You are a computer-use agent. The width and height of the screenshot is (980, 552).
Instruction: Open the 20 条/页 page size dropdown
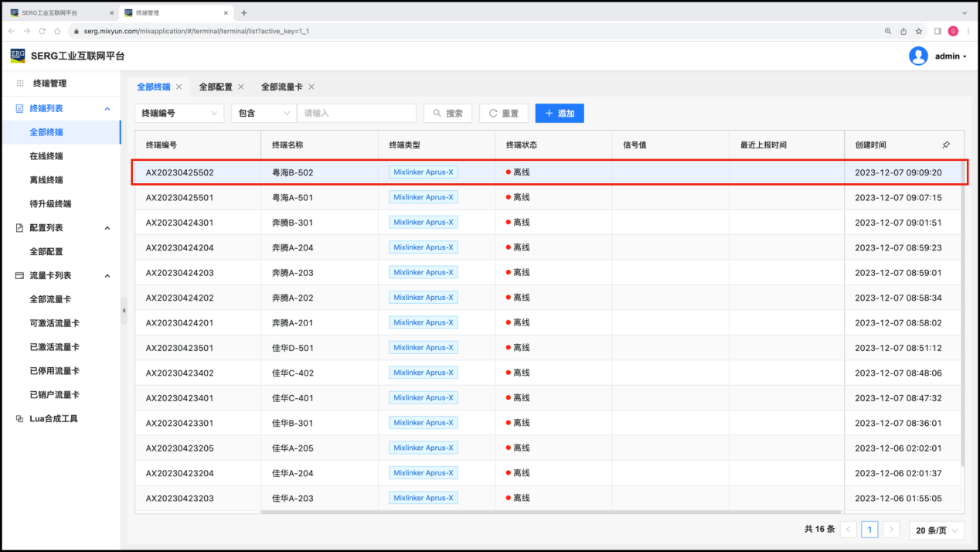coord(937,530)
